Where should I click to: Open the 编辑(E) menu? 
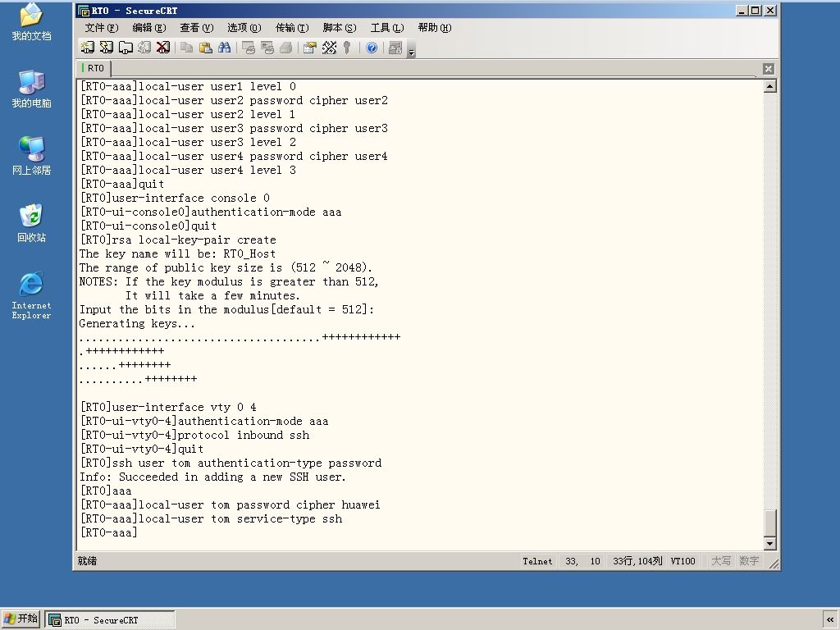click(149, 28)
